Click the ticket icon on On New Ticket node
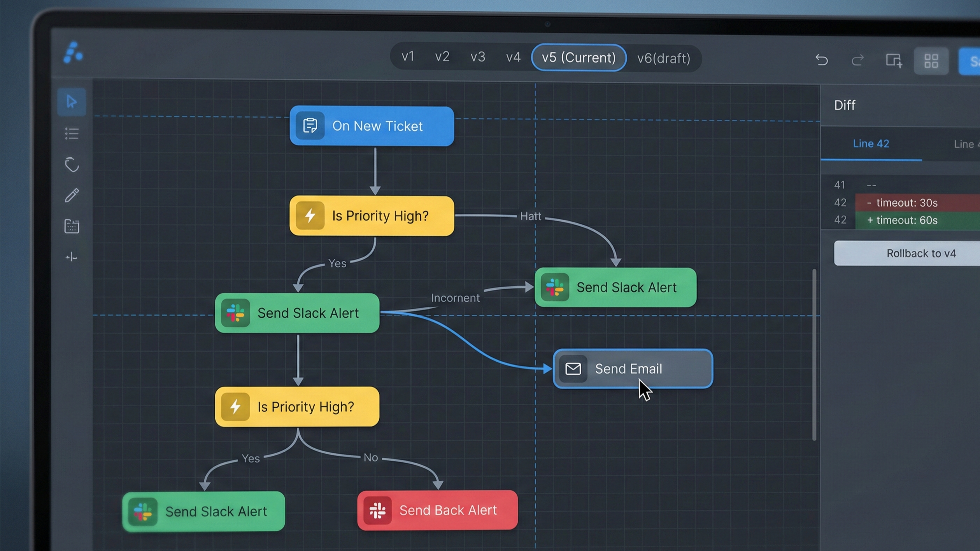This screenshot has height=551, width=980. [x=310, y=126]
